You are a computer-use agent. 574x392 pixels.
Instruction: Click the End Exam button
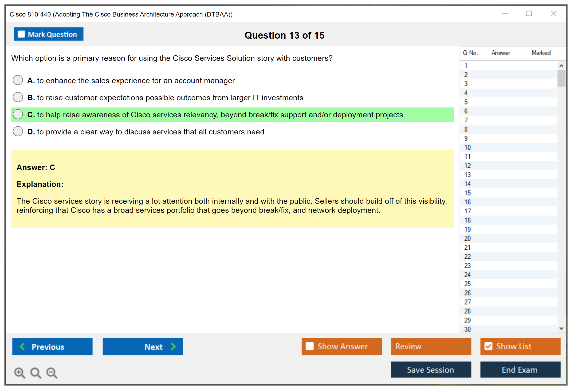pos(520,370)
